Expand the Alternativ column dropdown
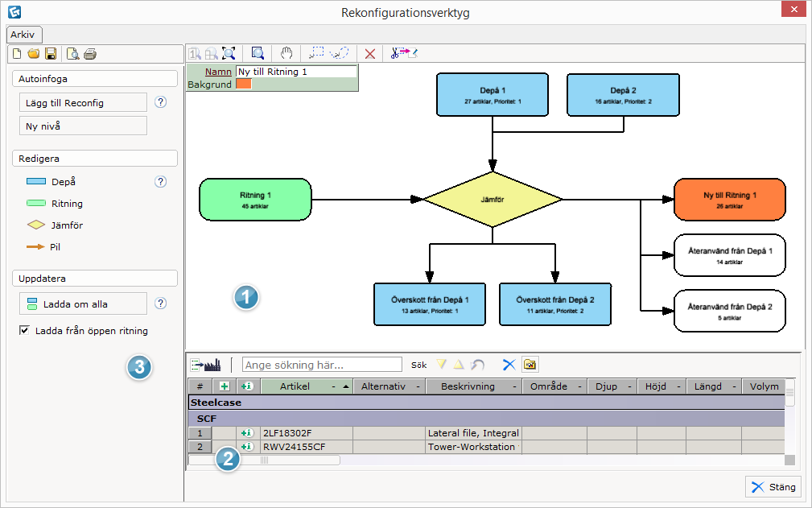812x508 pixels. point(417,386)
